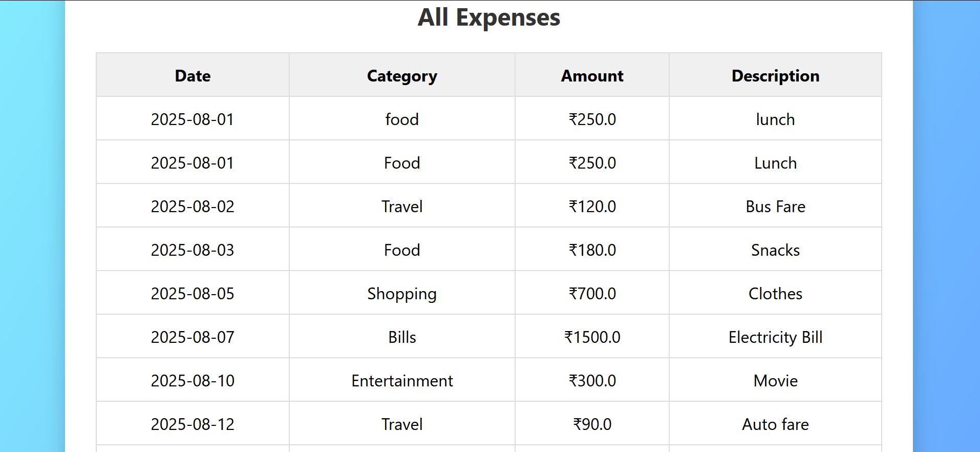980x452 pixels.
Task: Select the ₹90.0 amount cell
Action: pos(592,424)
